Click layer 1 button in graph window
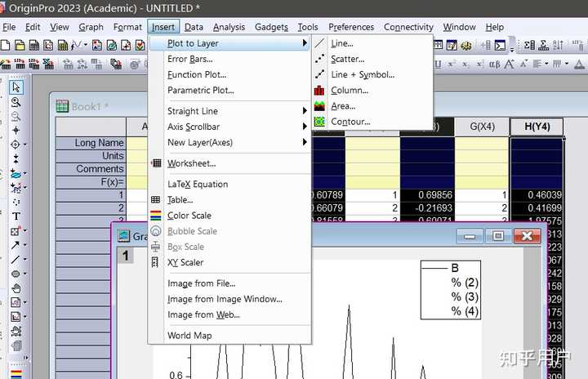The height and width of the screenshot is (379, 588). (125, 256)
